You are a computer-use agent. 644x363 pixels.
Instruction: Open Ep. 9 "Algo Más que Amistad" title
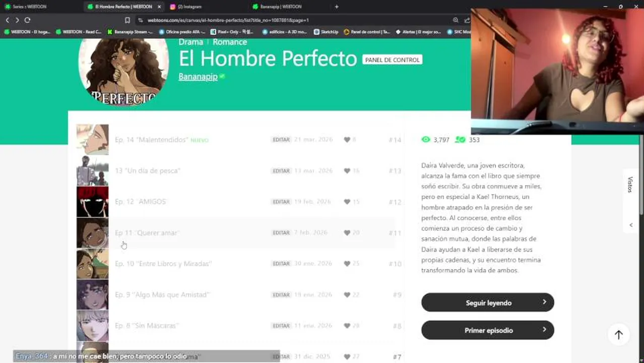pyautogui.click(x=161, y=294)
